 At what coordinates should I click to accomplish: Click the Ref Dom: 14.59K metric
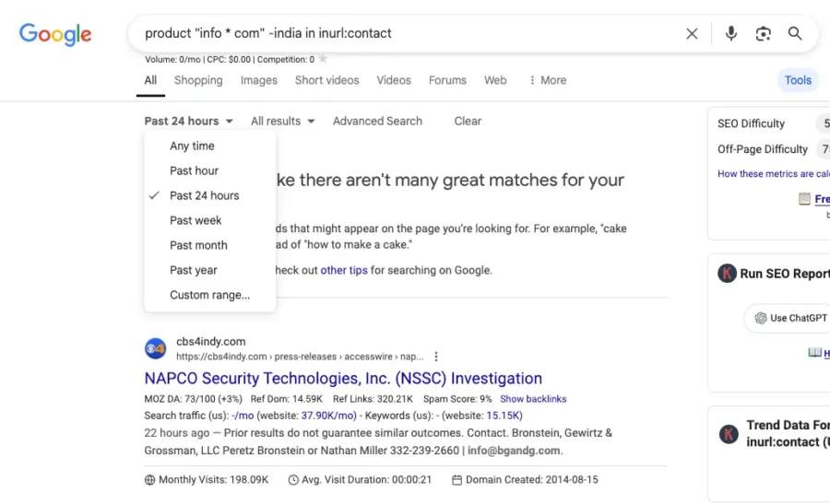[x=287, y=399]
